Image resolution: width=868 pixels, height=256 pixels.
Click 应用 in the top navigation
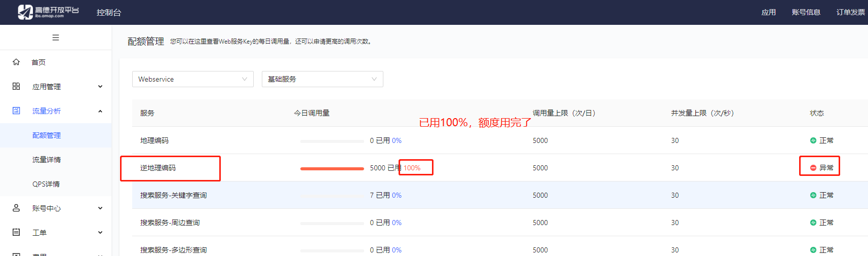[769, 12]
